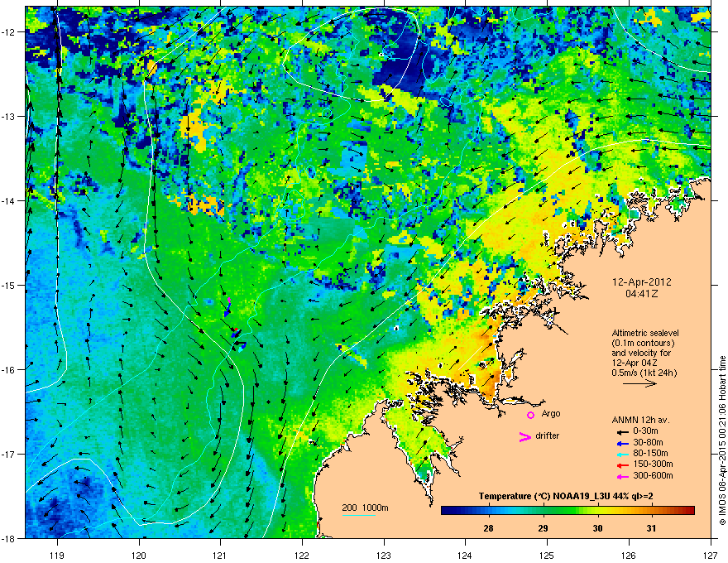Click the ANMN 12h av. legend heading
The height and width of the screenshot is (563, 728).
click(640, 420)
